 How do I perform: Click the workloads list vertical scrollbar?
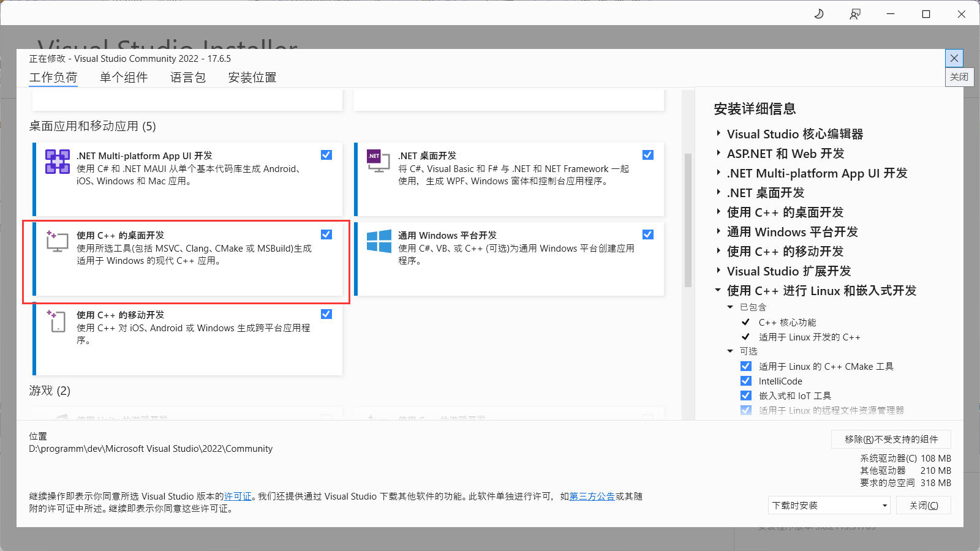point(688,220)
